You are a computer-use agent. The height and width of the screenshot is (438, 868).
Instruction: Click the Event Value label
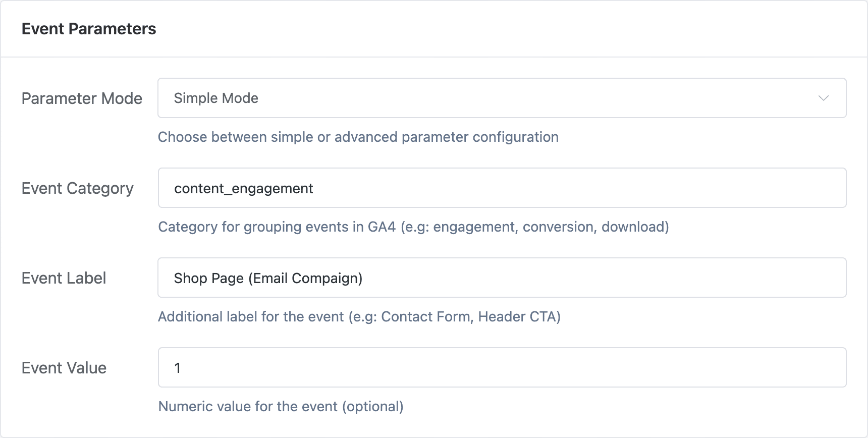coord(64,367)
